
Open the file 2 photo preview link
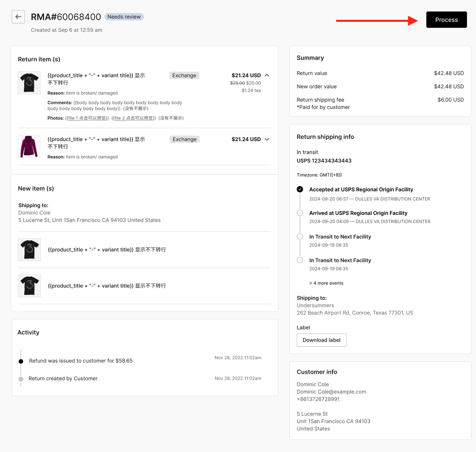click(133, 118)
